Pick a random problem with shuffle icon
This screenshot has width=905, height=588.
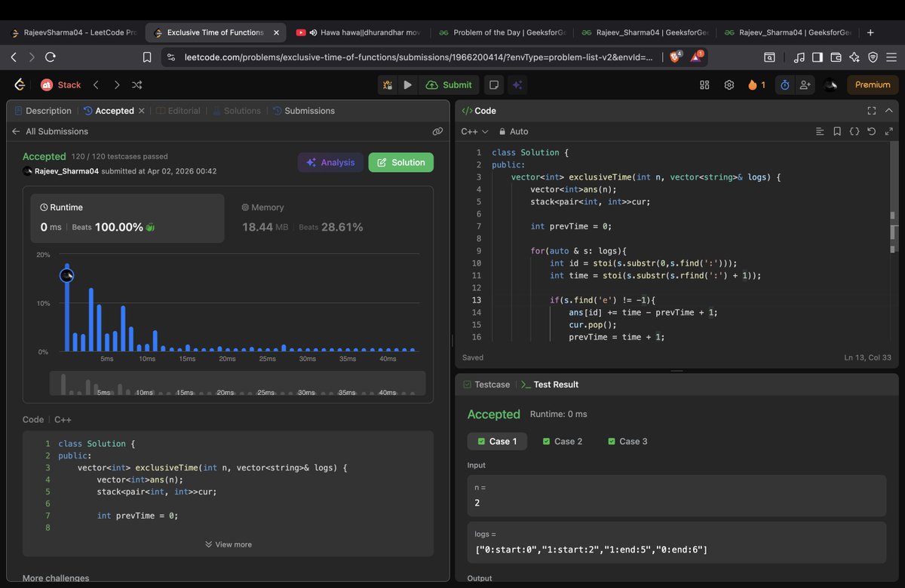(x=137, y=85)
